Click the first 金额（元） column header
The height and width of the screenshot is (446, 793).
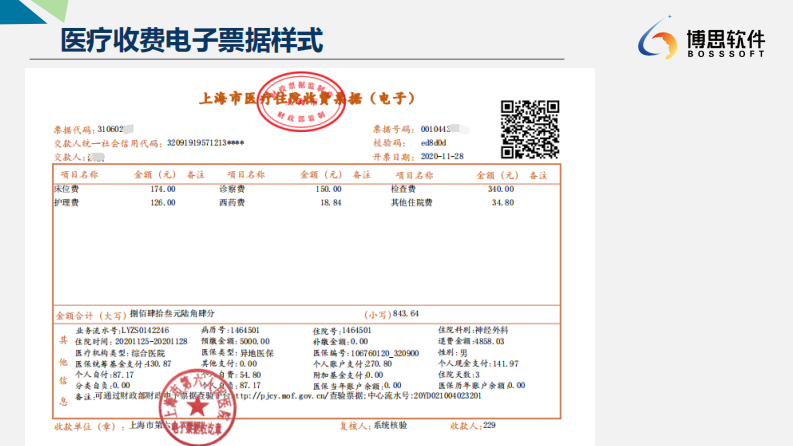pyautogui.click(x=155, y=175)
